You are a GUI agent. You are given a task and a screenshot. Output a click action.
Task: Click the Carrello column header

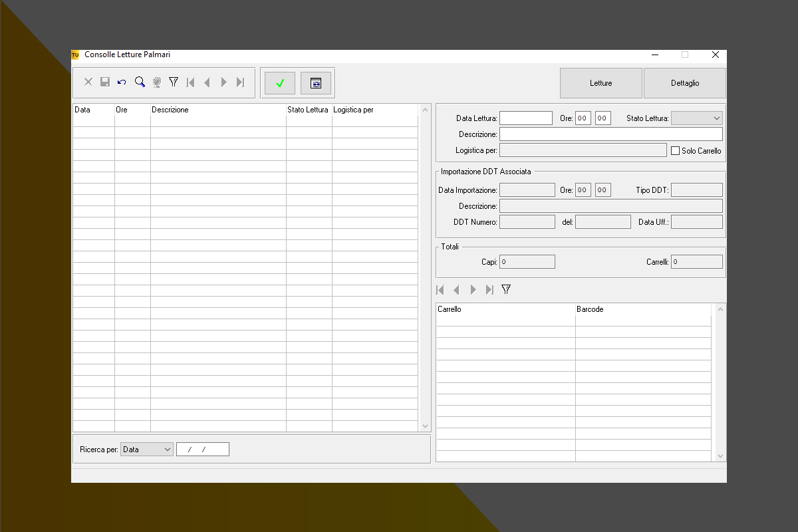click(506, 309)
